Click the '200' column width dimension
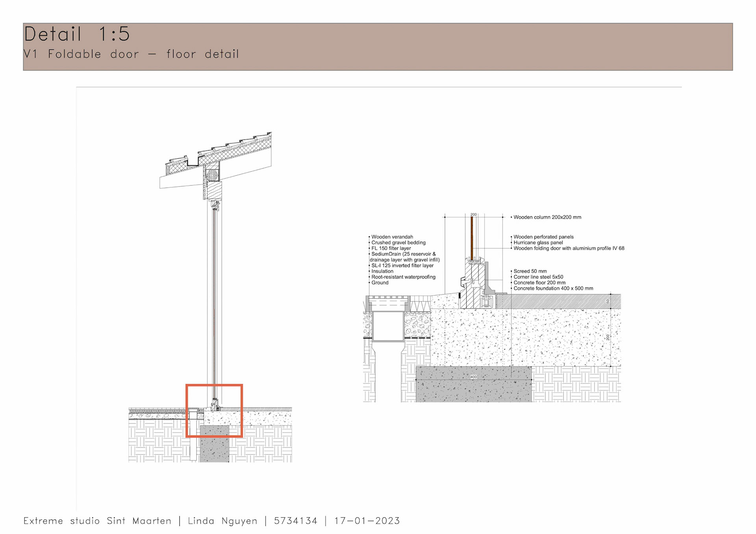 point(473,214)
